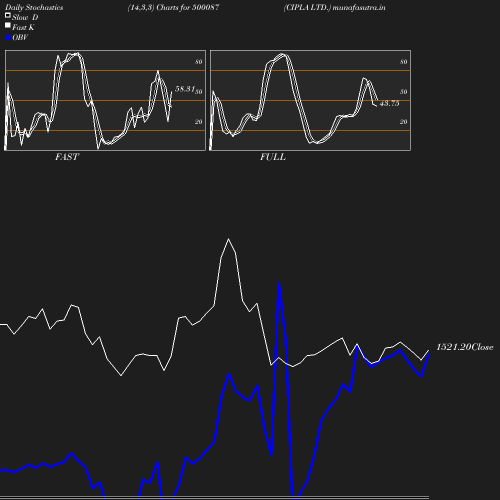Click the 'Slow D' legend label
This screenshot has width=500, height=500.
tap(25, 17)
